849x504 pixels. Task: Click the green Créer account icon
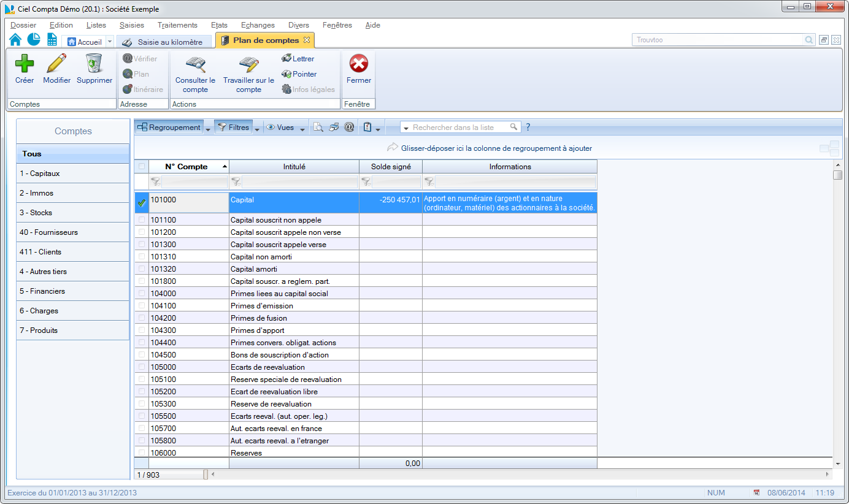pos(25,63)
